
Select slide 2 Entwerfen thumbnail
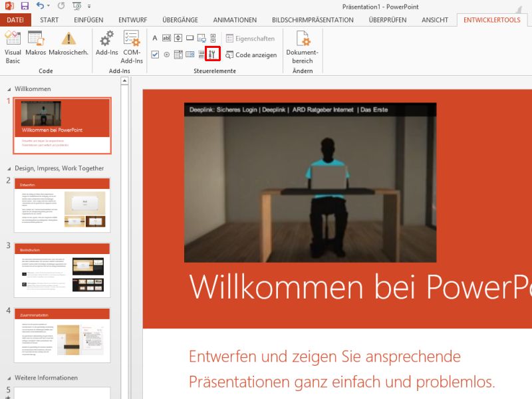pyautogui.click(x=62, y=205)
